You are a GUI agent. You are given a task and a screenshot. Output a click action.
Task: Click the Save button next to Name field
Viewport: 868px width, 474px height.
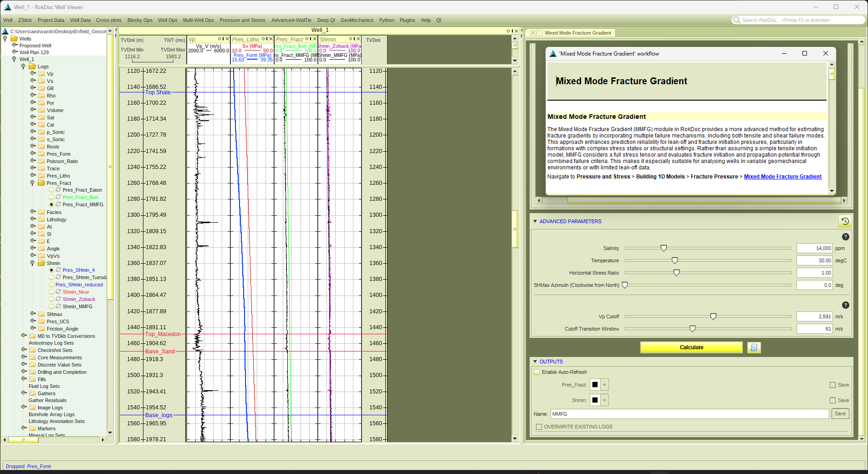[840, 414]
